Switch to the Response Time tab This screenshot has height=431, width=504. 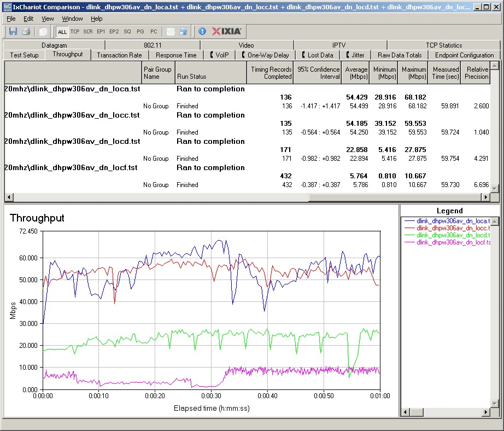coord(176,55)
